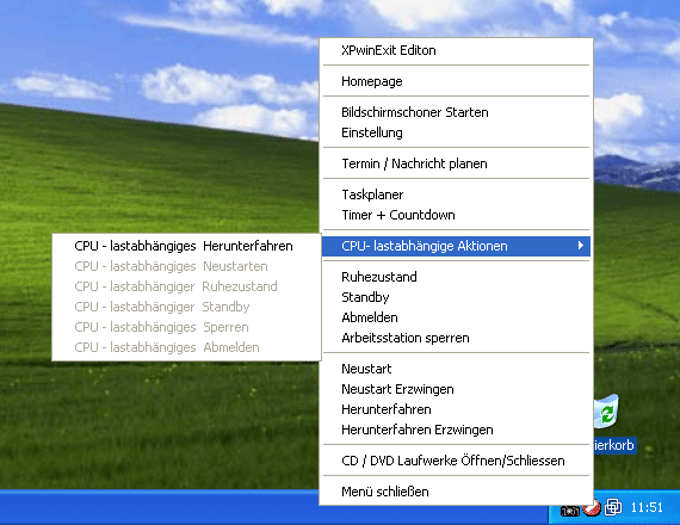Click the plain Herunterfahren entry

point(456,410)
